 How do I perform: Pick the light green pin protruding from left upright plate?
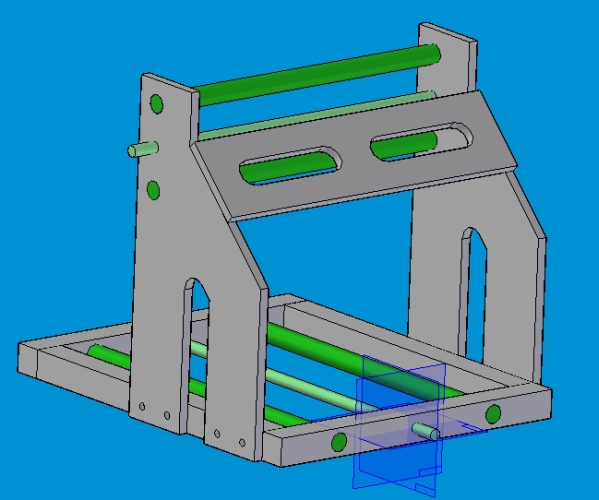(x=143, y=149)
